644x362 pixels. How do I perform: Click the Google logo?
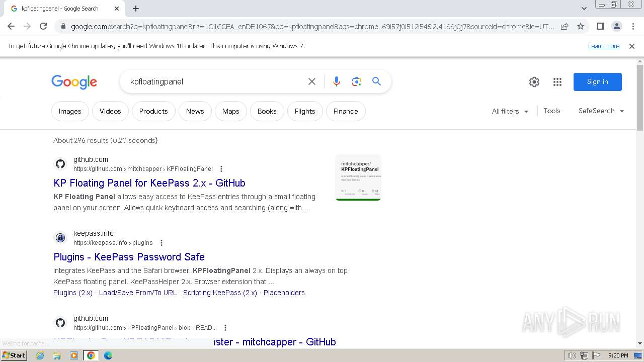(74, 82)
